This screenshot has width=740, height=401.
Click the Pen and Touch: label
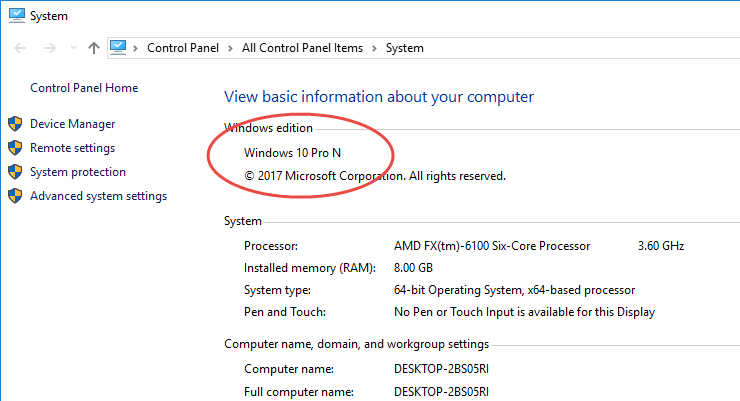click(285, 312)
